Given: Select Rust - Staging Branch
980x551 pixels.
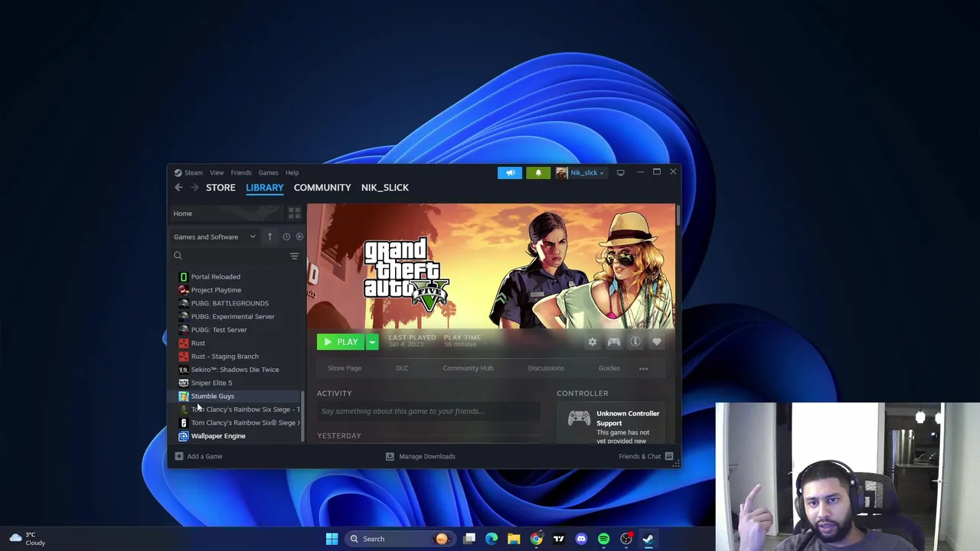Looking at the screenshot, I should click(x=224, y=356).
